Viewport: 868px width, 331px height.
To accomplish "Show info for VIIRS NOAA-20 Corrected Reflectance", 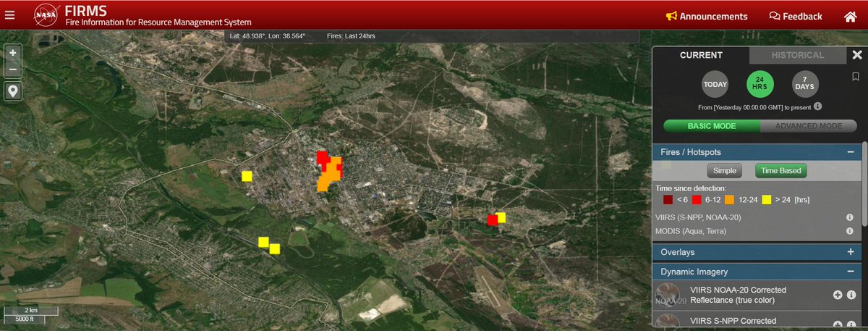I will tap(851, 295).
